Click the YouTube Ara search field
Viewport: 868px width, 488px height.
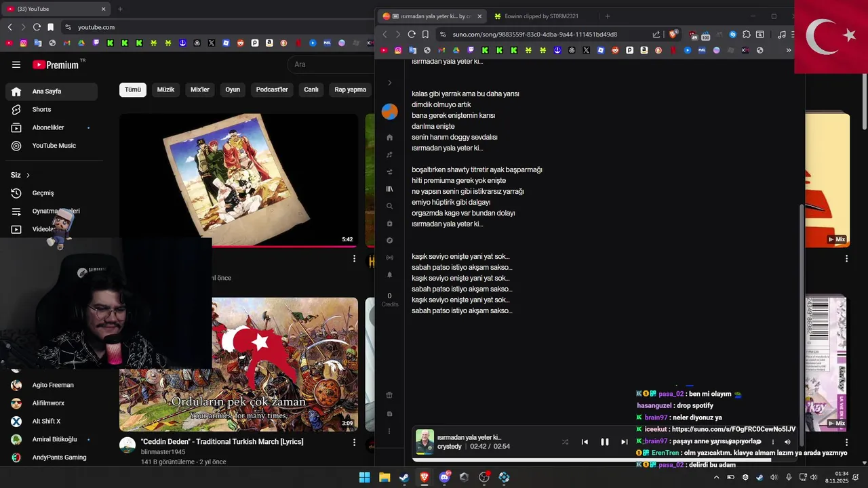[331, 64]
